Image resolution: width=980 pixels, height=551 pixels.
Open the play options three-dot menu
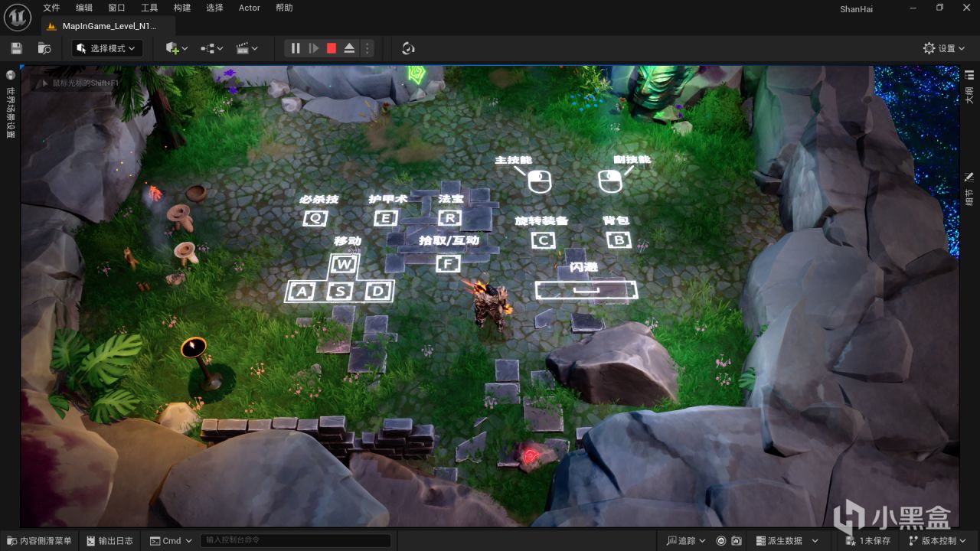[x=367, y=48]
